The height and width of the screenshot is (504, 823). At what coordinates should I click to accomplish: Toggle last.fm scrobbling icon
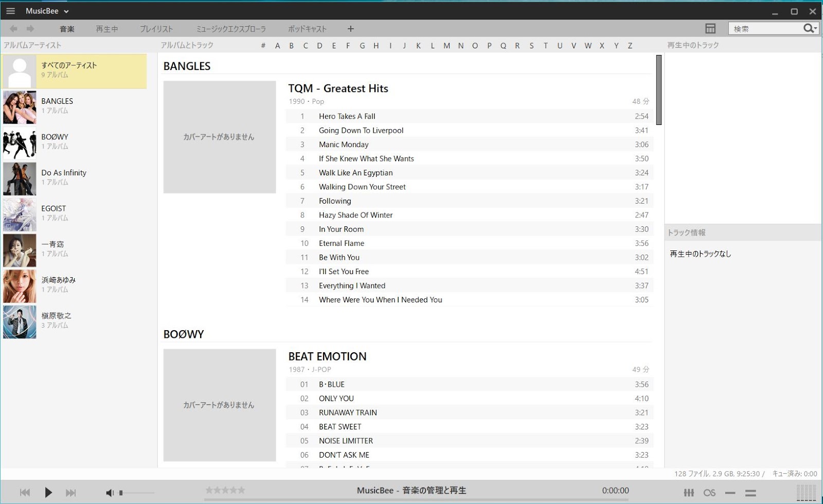710,493
